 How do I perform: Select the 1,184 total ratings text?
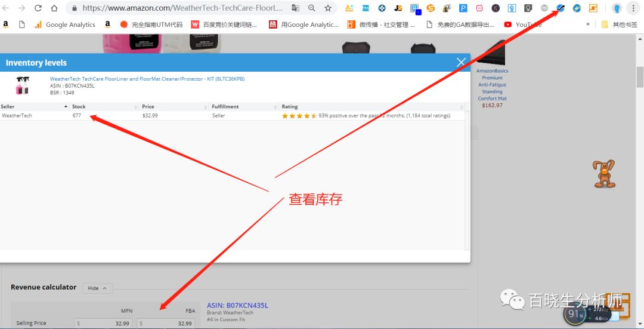[428, 116]
